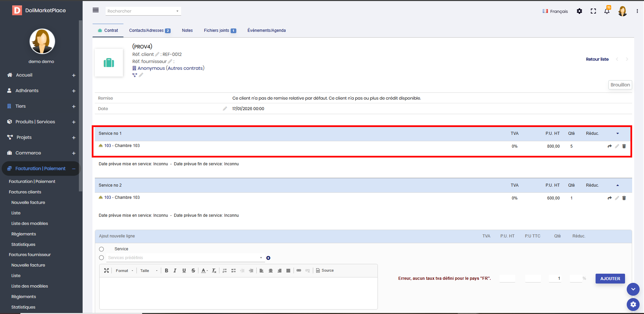Image resolution: width=644 pixels, height=314 pixels.
Task: Delete Service no 2 line with trash icon
Action: 624,198
